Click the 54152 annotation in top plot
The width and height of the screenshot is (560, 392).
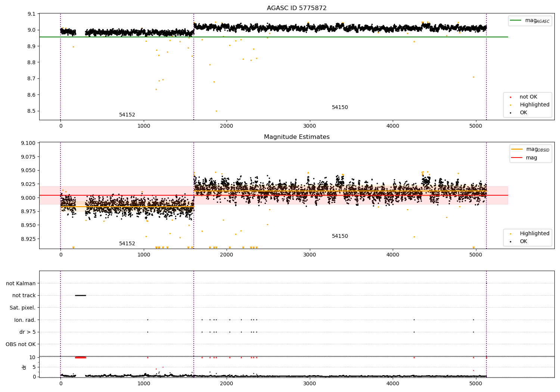click(x=127, y=115)
